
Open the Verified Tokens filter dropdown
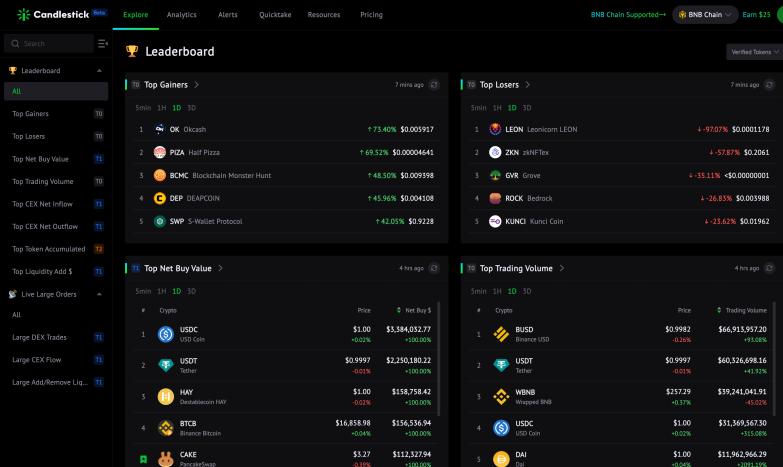tap(755, 52)
